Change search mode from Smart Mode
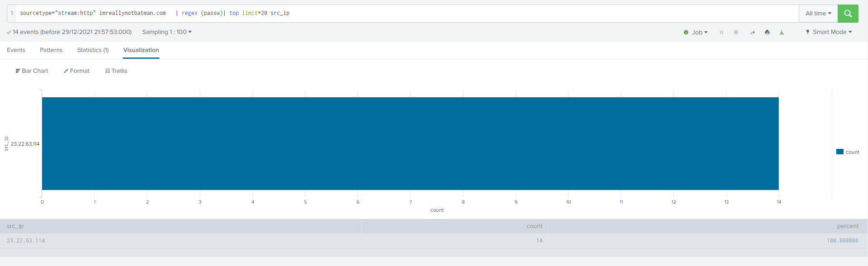This screenshot has height=266, width=868. [829, 32]
